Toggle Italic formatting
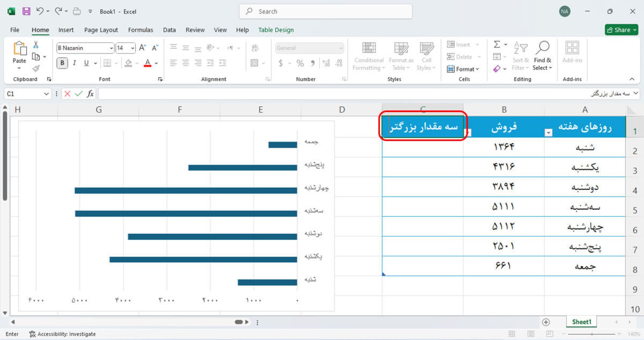Image resolution: width=644 pixels, height=340 pixels. 74,63
